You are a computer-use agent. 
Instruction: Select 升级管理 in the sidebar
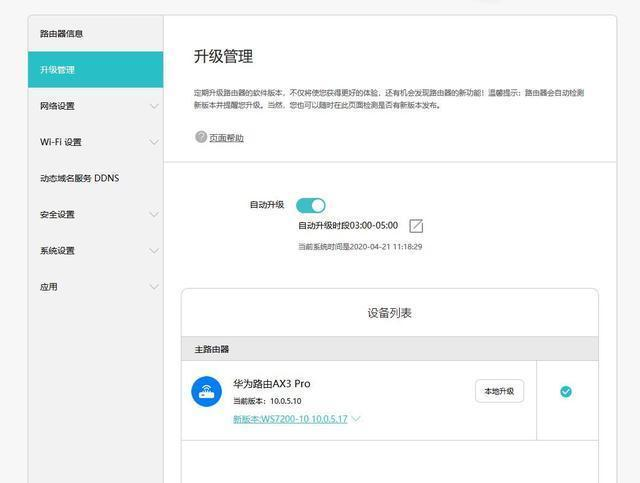(x=96, y=70)
